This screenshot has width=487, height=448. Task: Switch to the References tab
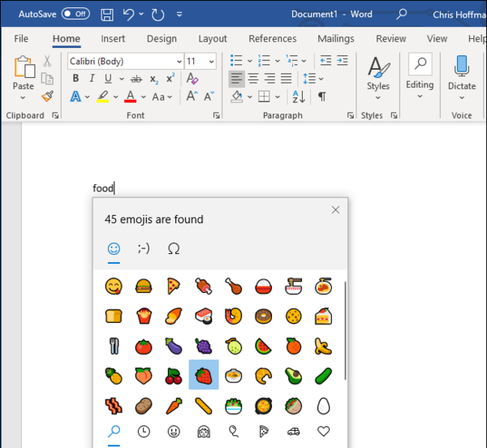(x=273, y=38)
